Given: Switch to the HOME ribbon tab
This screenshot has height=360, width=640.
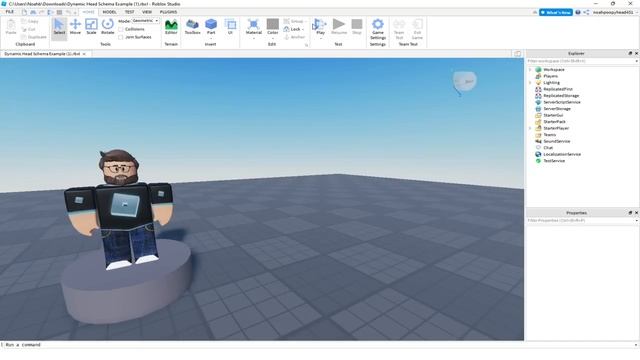Looking at the screenshot, I should pyautogui.click(x=89, y=12).
